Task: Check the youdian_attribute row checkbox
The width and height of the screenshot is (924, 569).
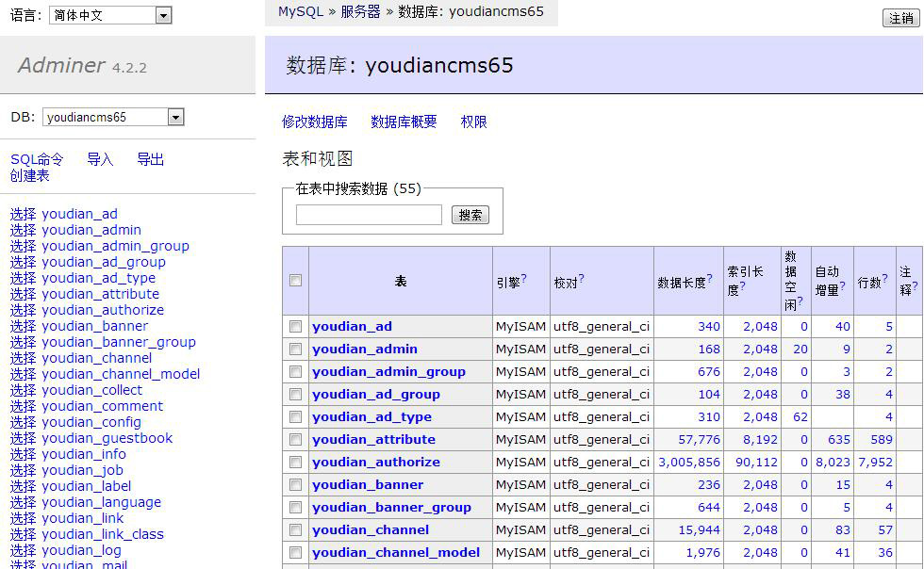Action: pyautogui.click(x=296, y=439)
